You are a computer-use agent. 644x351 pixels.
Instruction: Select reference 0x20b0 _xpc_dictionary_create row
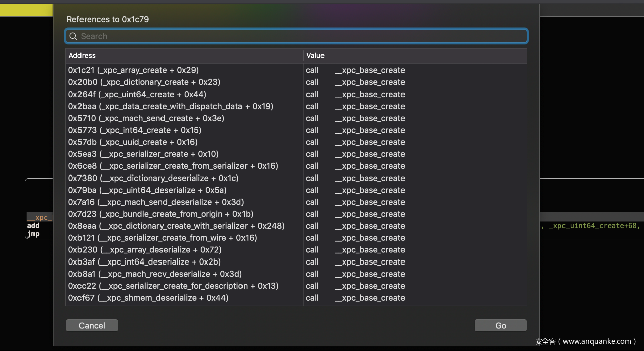[x=144, y=82]
